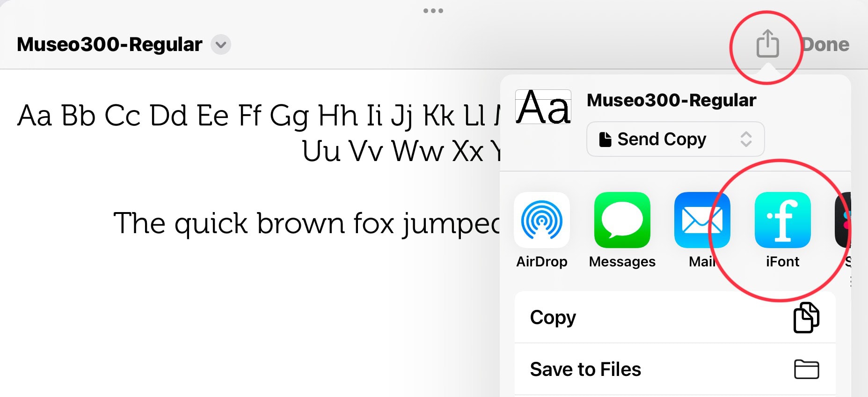This screenshot has height=397, width=868.
Task: Share the font via the Messages app icon
Action: [x=622, y=220]
